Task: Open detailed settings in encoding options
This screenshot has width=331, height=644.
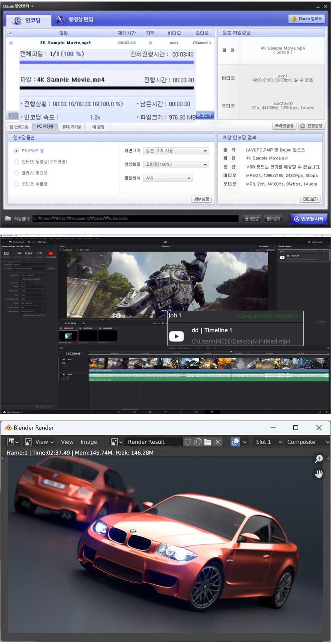Action: click(201, 199)
